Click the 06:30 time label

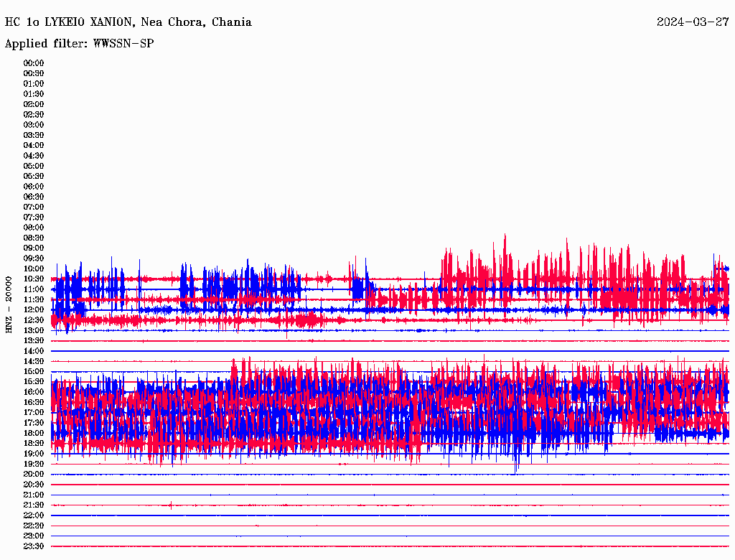[34, 196]
